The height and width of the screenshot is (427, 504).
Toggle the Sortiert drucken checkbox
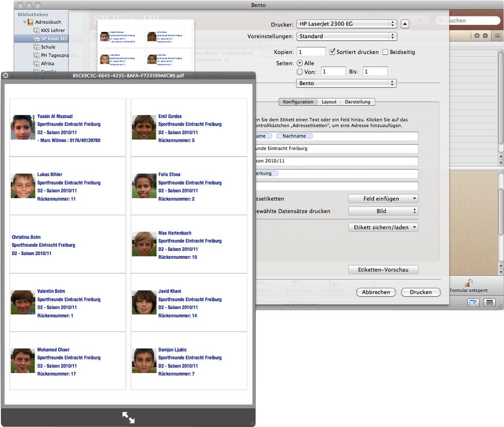coord(332,52)
